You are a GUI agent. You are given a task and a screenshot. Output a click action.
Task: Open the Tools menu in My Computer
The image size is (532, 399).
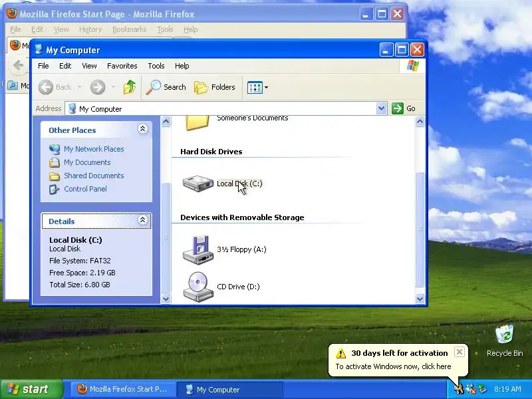156,66
